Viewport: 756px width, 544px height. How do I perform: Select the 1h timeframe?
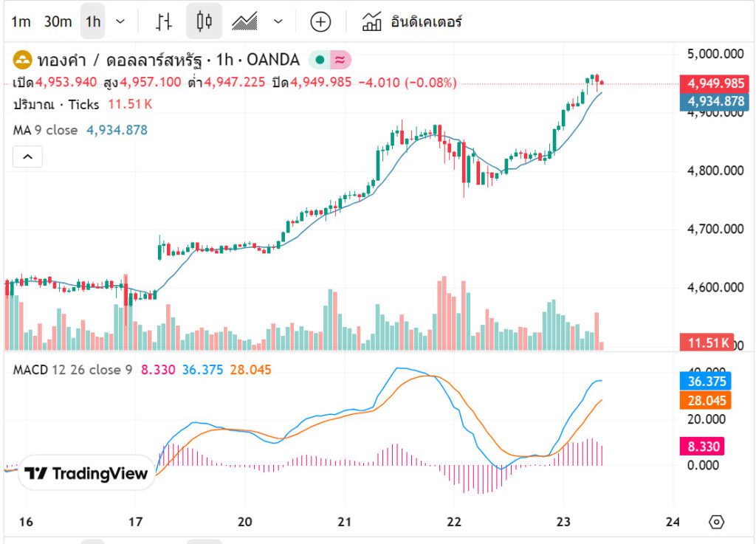[93, 21]
